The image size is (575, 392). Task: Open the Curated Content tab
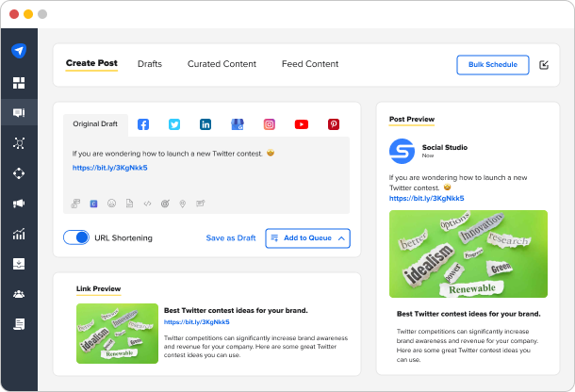click(x=222, y=64)
